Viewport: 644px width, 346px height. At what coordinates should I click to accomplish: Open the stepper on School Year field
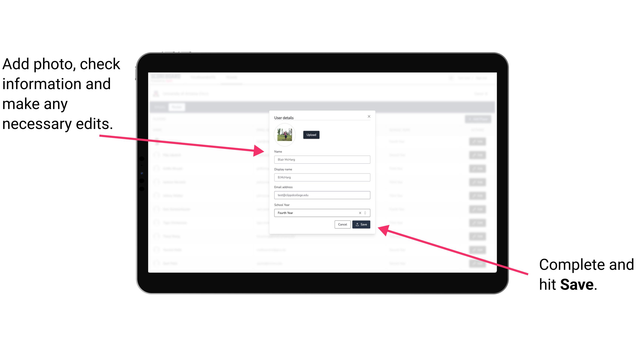pyautogui.click(x=366, y=213)
